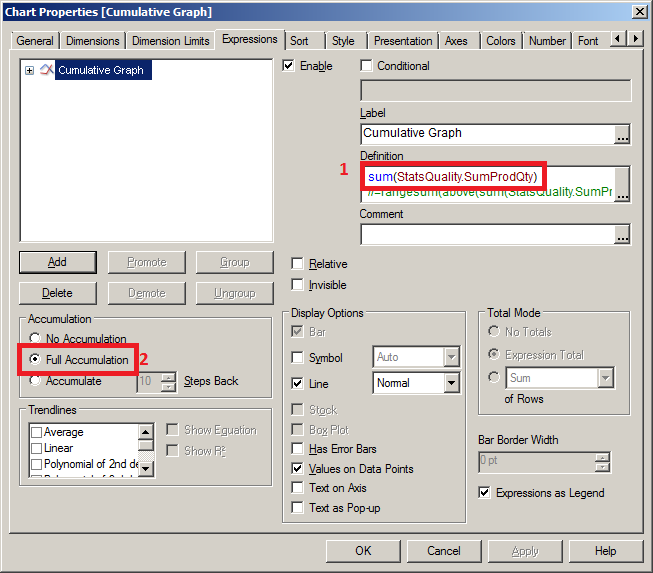Tick the Conditional checkbox
This screenshot has width=653, height=573.
point(366,65)
